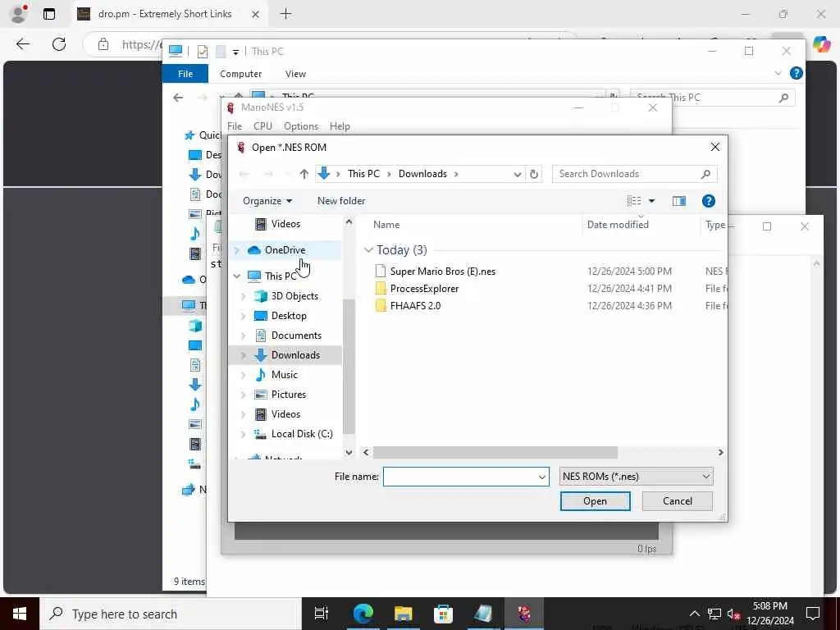The height and width of the screenshot is (630, 840).
Task: Click This PC in the address breadcrumb
Action: (x=363, y=174)
